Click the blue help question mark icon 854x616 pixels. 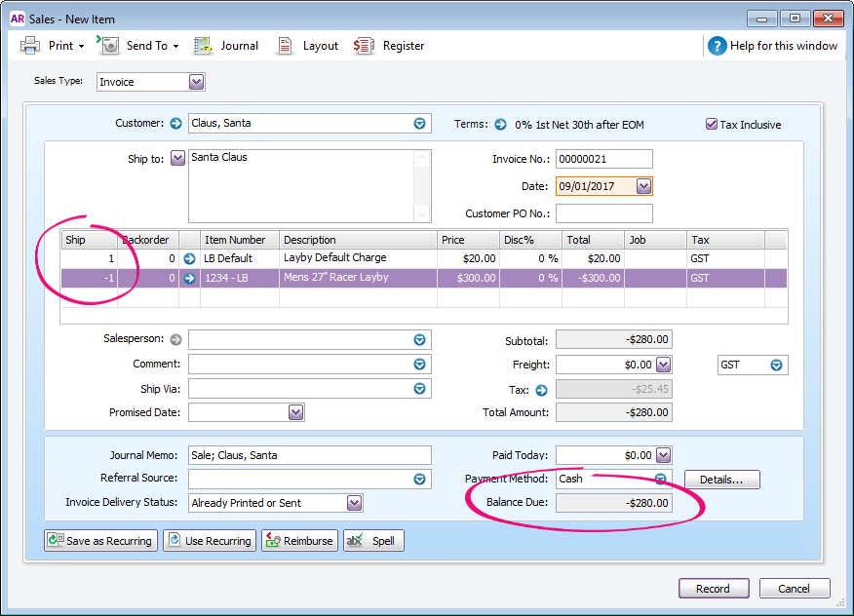pyautogui.click(x=718, y=46)
